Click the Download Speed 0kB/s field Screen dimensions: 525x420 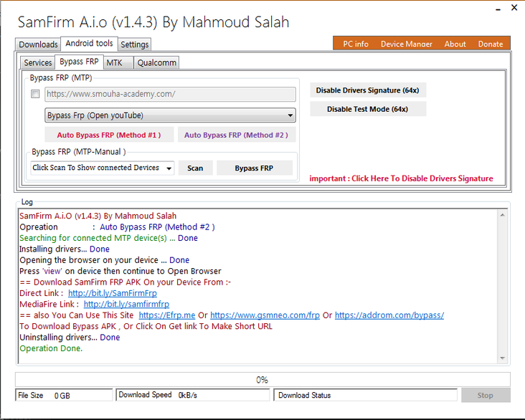click(x=192, y=395)
